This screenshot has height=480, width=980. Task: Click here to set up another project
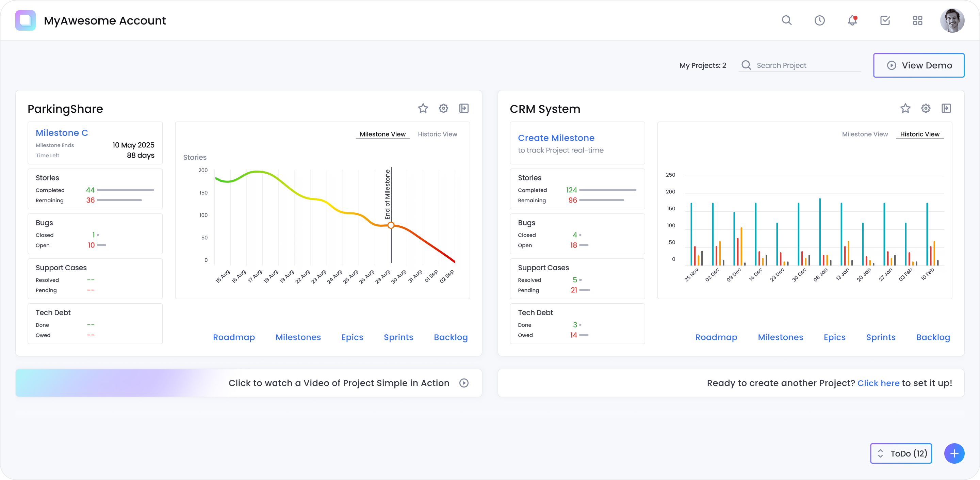(878, 383)
